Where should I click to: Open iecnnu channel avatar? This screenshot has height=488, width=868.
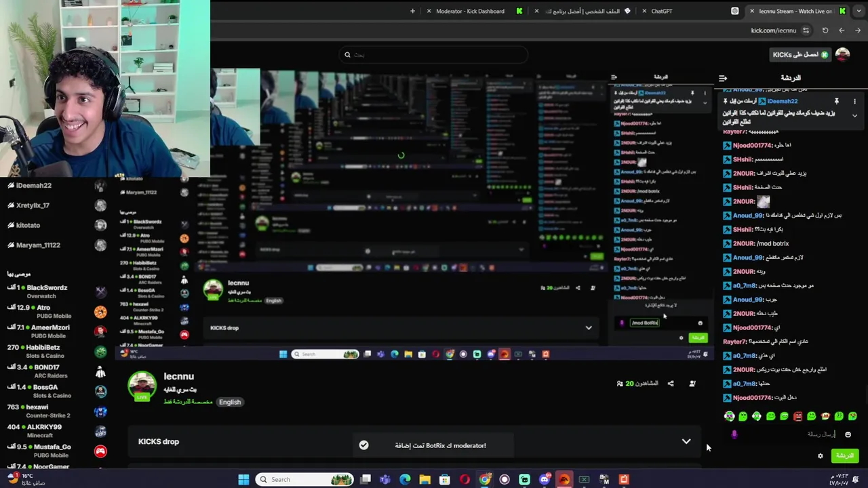pos(142,386)
